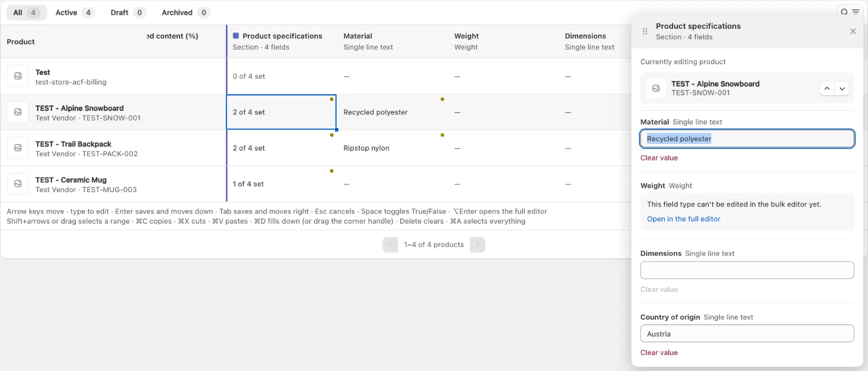Click the 'test-store-acf-billing' product row text
Viewport: 868px width, 371px height.
(x=71, y=82)
